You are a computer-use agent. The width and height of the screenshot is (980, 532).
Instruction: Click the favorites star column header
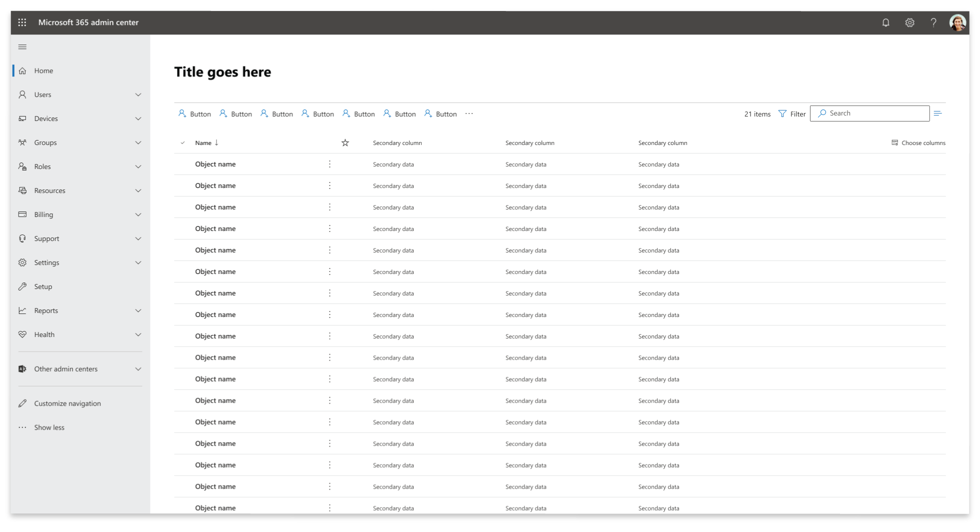345,143
